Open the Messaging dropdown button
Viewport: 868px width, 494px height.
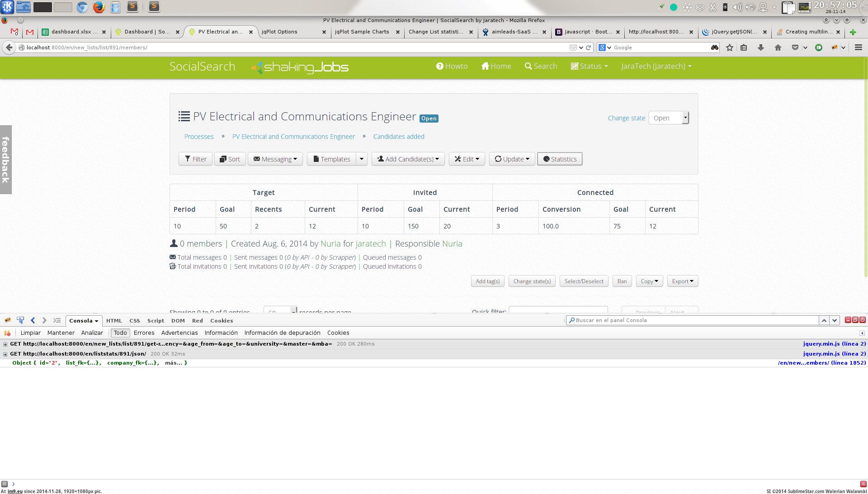pos(275,159)
